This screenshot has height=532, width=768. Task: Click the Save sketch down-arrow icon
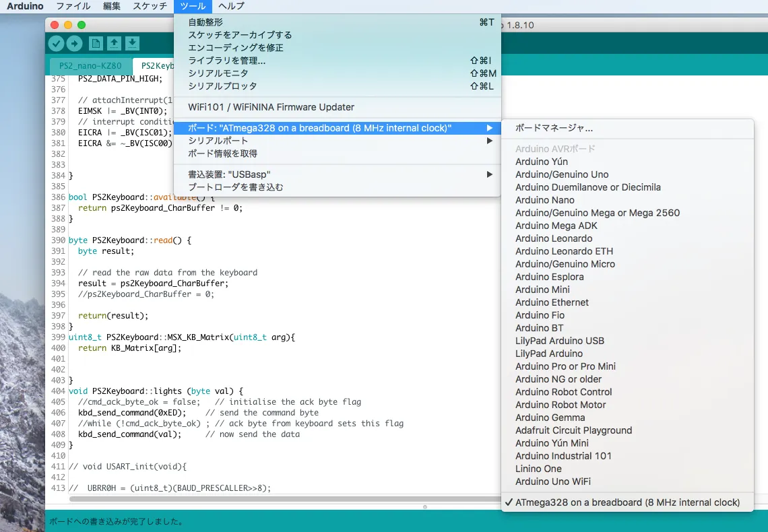(x=132, y=44)
